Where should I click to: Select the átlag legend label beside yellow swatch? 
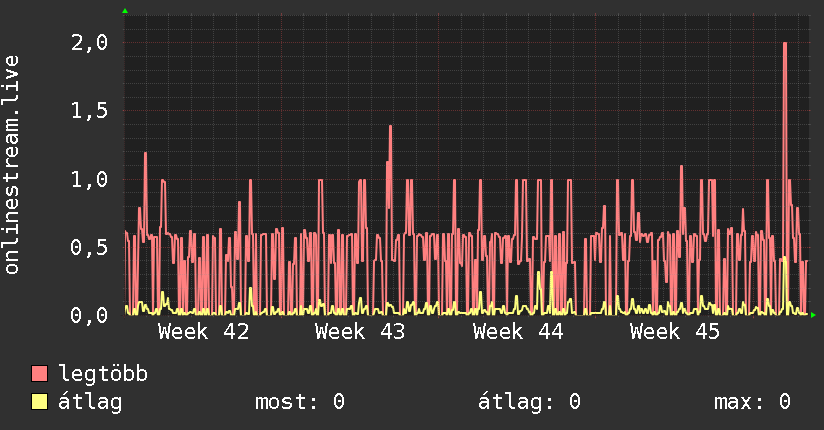click(90, 402)
